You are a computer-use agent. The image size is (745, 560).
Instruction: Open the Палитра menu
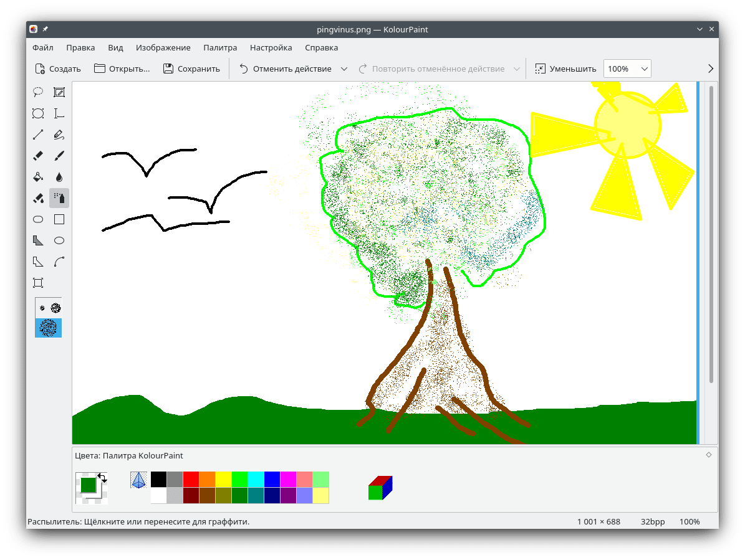220,47
